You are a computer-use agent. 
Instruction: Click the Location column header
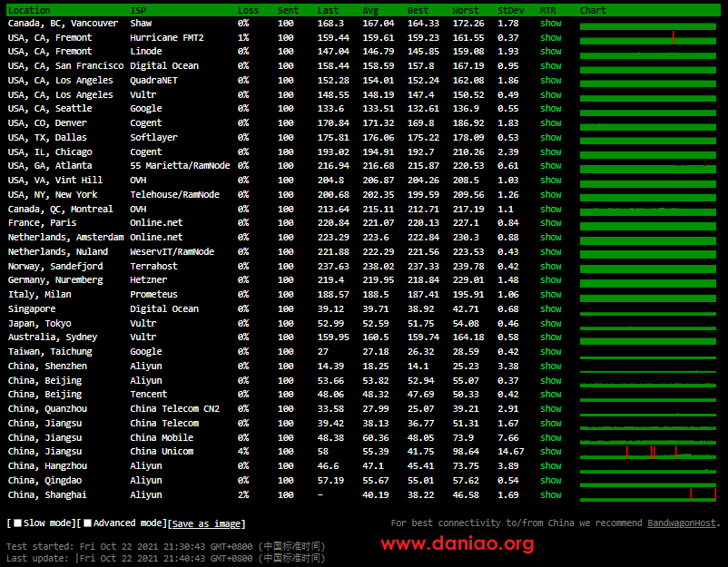(x=29, y=10)
